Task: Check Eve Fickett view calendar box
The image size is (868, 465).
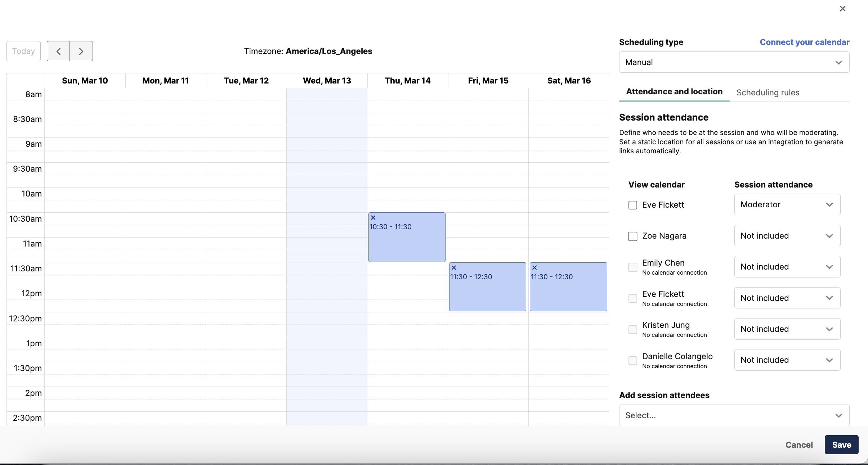Action: pyautogui.click(x=633, y=205)
